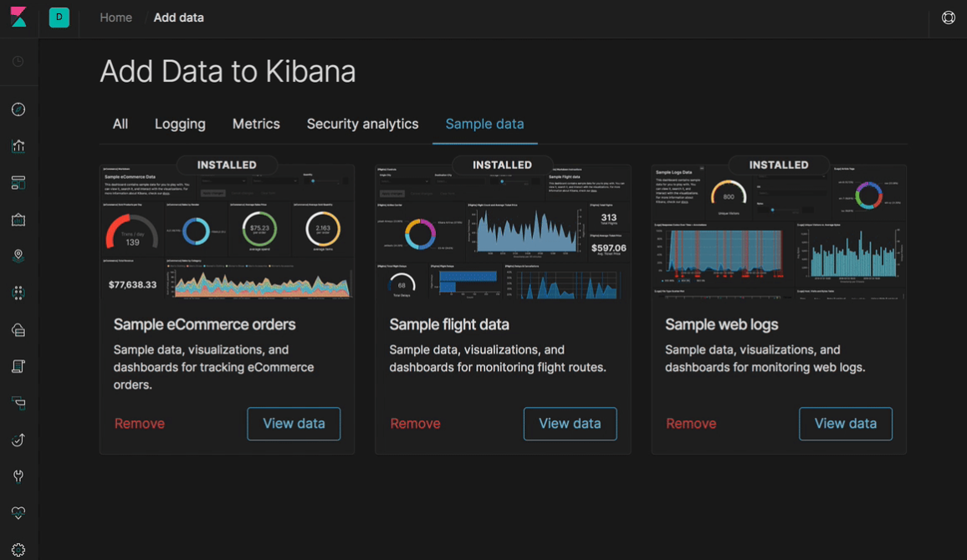Switch to the All tab

120,124
